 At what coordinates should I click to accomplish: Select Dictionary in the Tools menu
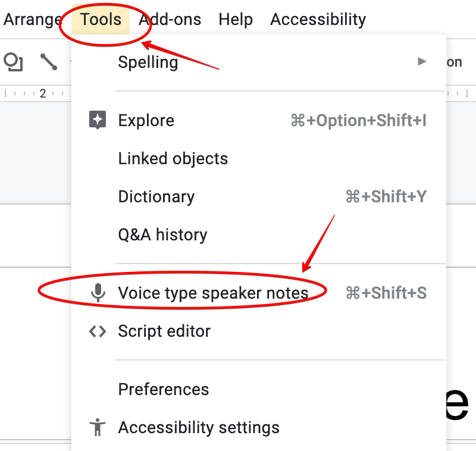156,197
